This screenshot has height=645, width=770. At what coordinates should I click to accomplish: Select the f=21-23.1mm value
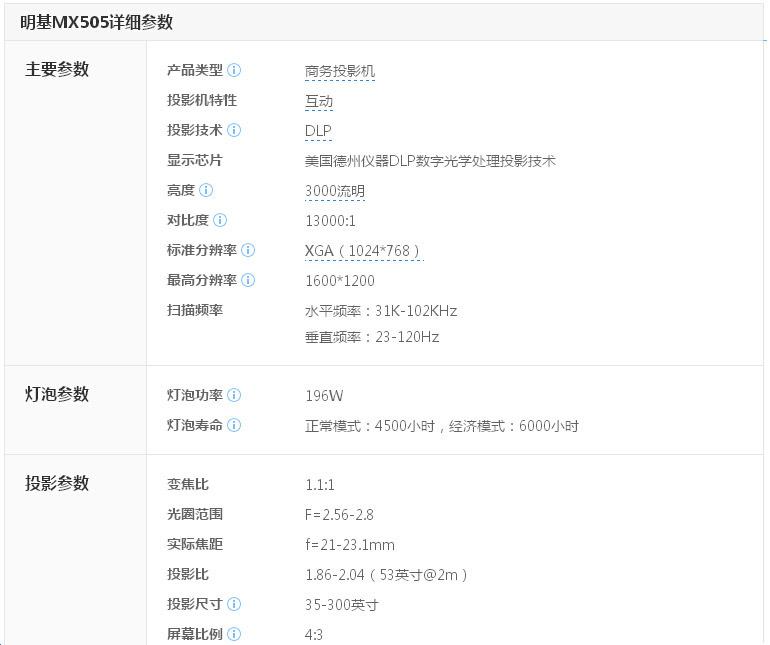[350, 545]
